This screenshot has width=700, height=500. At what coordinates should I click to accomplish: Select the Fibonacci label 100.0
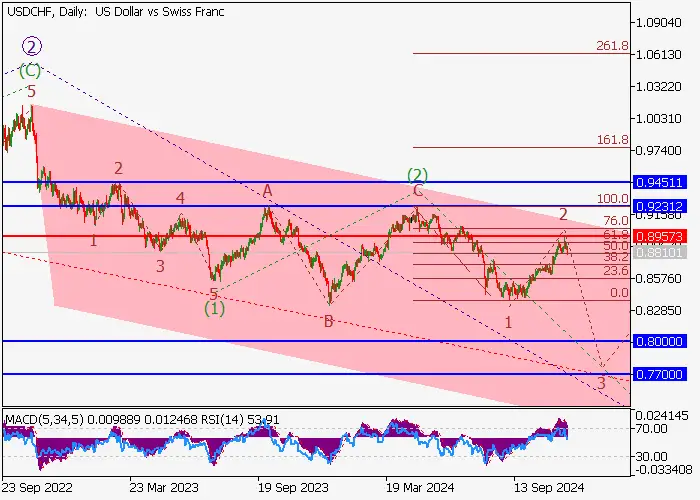click(612, 199)
